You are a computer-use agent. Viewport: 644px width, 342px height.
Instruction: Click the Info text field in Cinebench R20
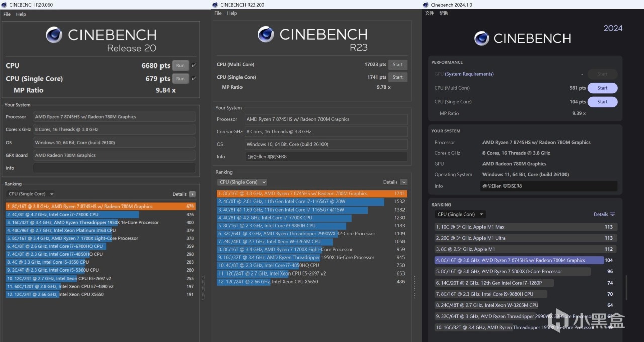click(x=114, y=168)
